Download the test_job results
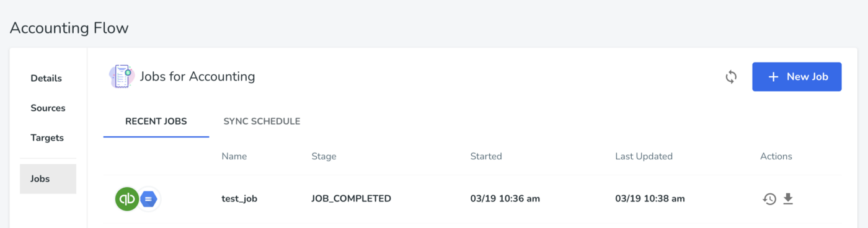Screen dimensions: 868x228 tap(788, 199)
